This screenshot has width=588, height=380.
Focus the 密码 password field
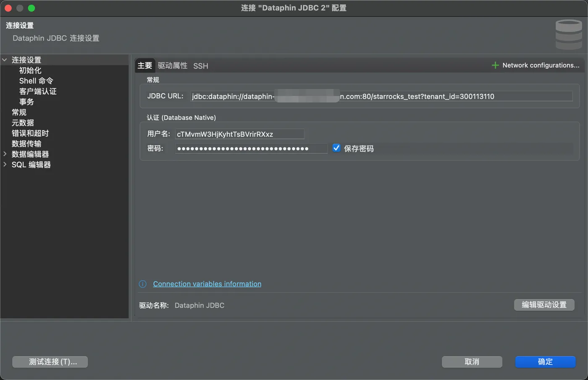click(251, 148)
